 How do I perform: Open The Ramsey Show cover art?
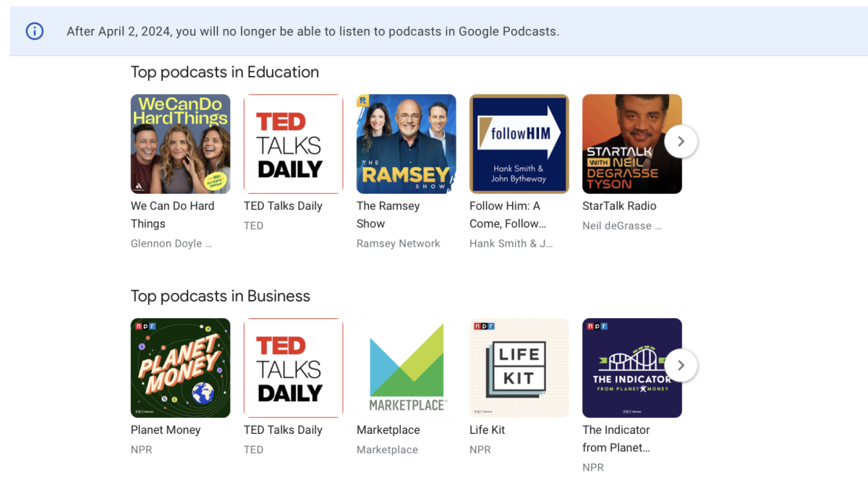pos(406,144)
